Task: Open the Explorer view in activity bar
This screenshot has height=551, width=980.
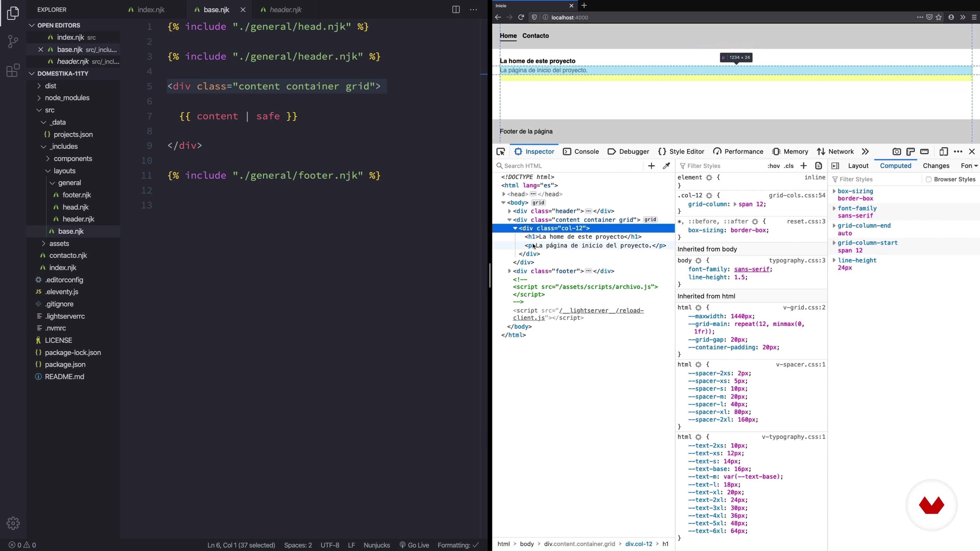Action: [13, 13]
